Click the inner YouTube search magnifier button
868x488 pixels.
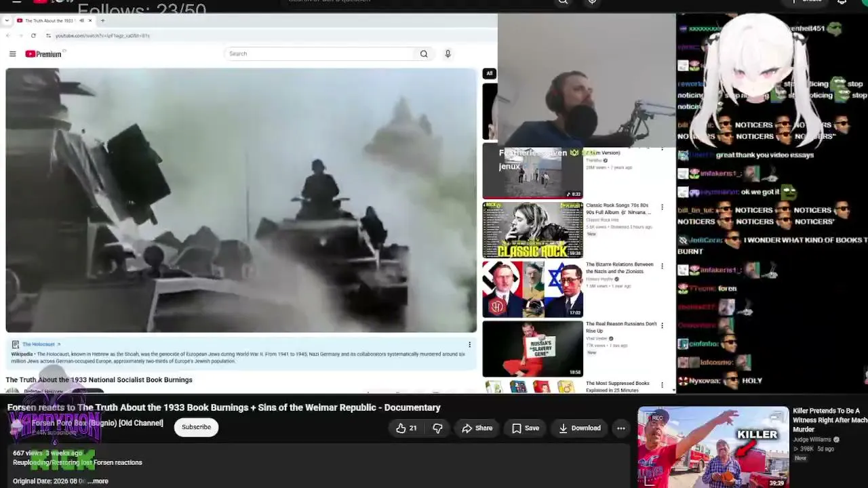pos(424,54)
